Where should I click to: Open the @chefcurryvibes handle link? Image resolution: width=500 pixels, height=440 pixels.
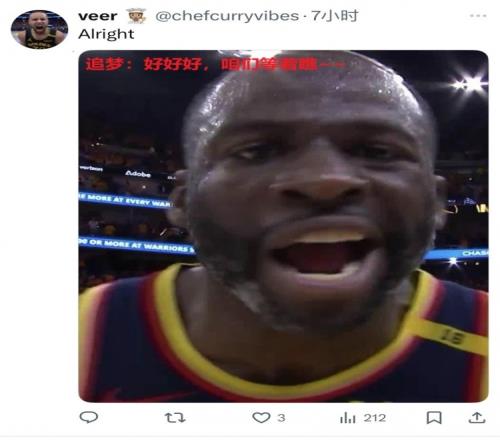tap(227, 16)
